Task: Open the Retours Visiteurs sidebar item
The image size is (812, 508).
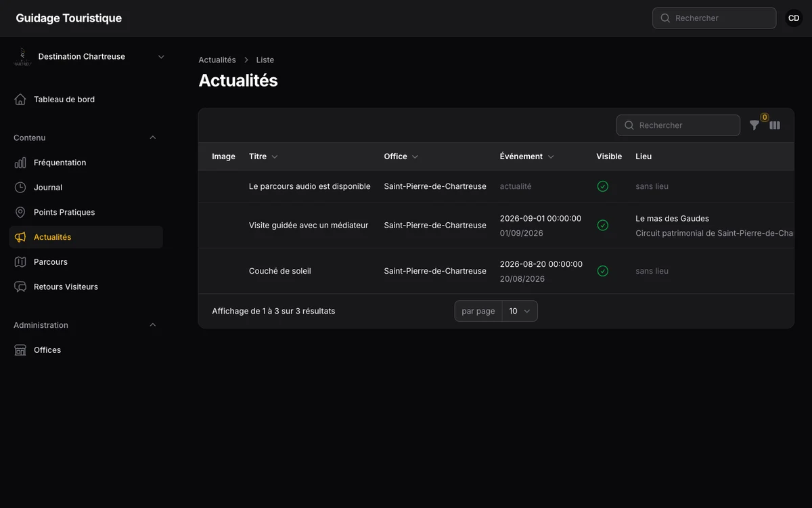Action: click(x=86, y=287)
